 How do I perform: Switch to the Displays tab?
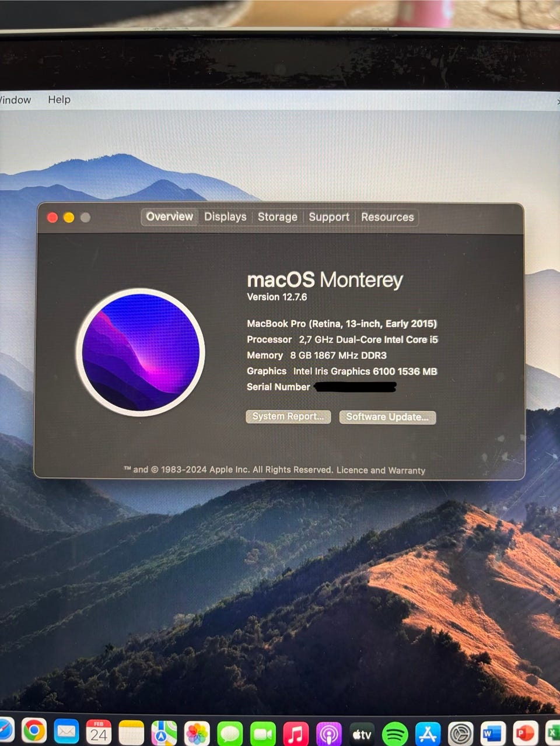click(x=225, y=217)
